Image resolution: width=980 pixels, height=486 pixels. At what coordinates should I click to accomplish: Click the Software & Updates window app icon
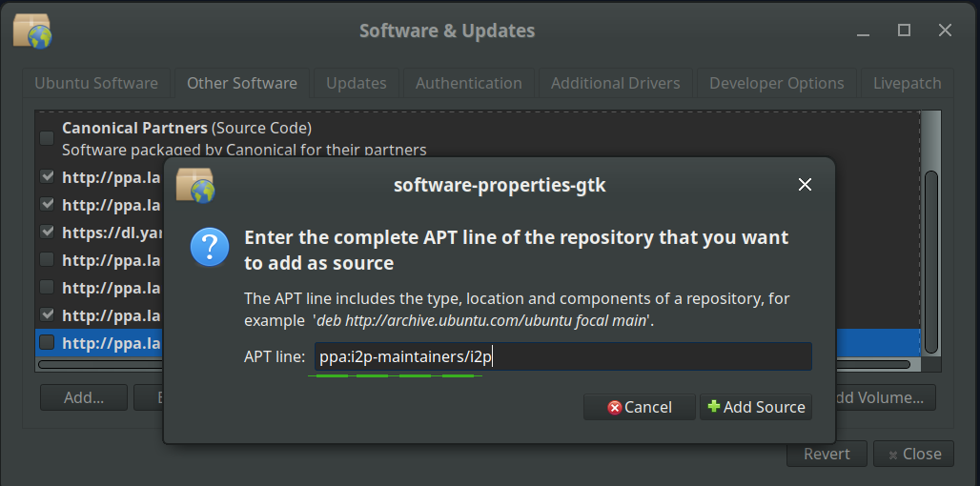pos(32,30)
